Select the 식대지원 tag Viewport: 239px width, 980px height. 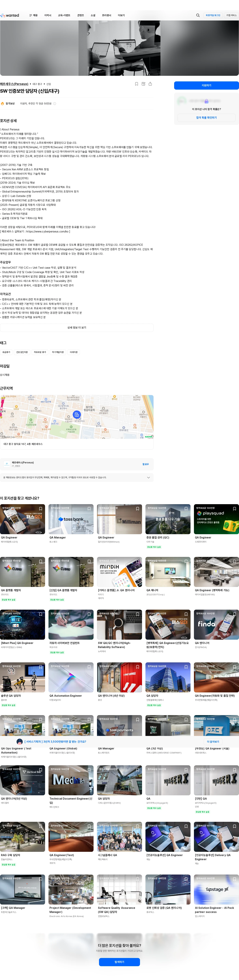[73, 352]
